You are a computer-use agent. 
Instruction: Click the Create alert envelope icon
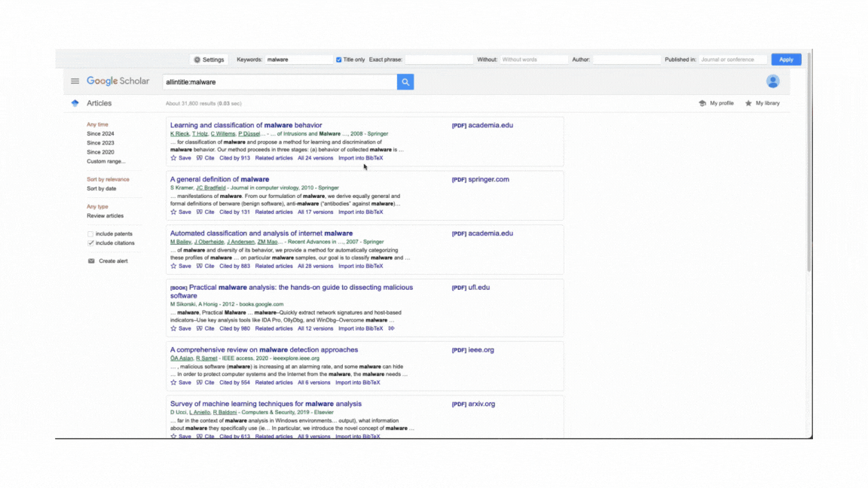[91, 261]
